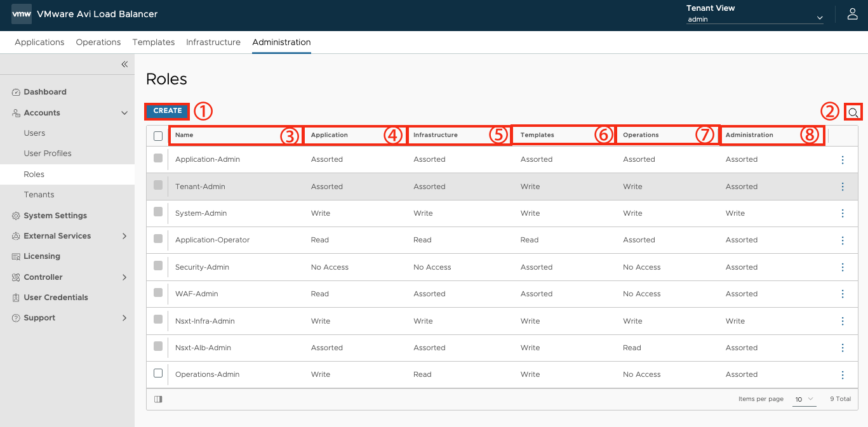
Task: Open actions menu for Nsxt-Alb-Admin role
Action: 843,348
